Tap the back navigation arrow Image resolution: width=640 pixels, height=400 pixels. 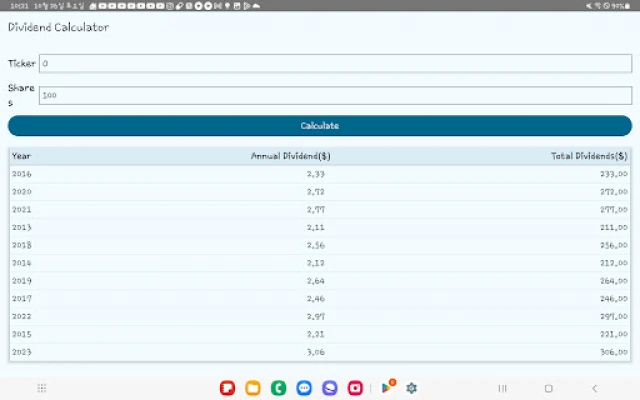pyautogui.click(x=595, y=388)
